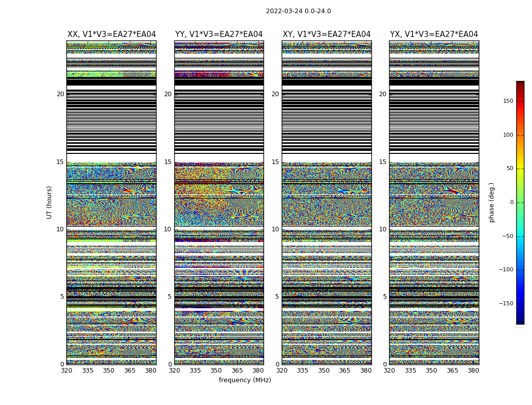This screenshot has width=532, height=405.
Task: Click the 'phase (deg.)' colorbar label
Action: pos(491,202)
